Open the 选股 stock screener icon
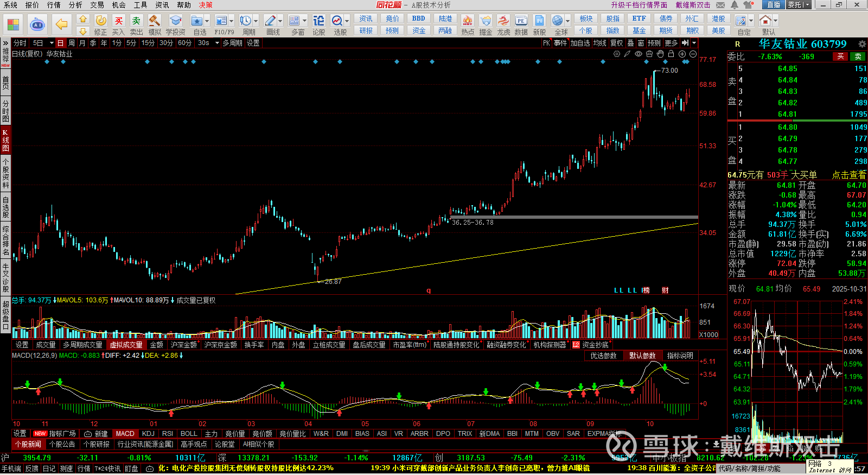 tap(337, 21)
